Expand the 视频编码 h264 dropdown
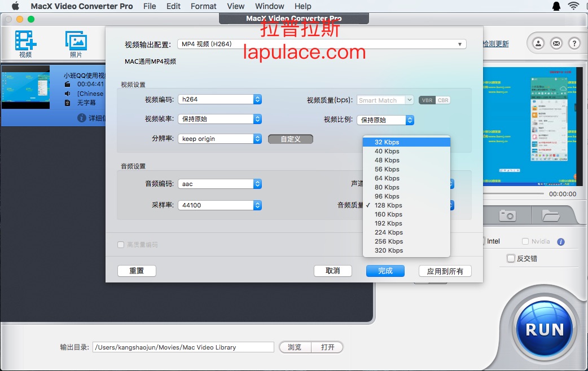This screenshot has width=588, height=371. pyautogui.click(x=220, y=99)
